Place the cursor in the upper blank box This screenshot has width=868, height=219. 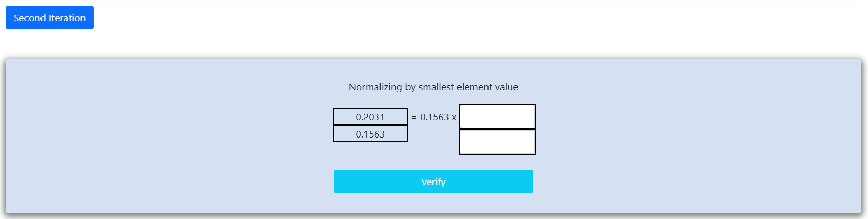(497, 116)
